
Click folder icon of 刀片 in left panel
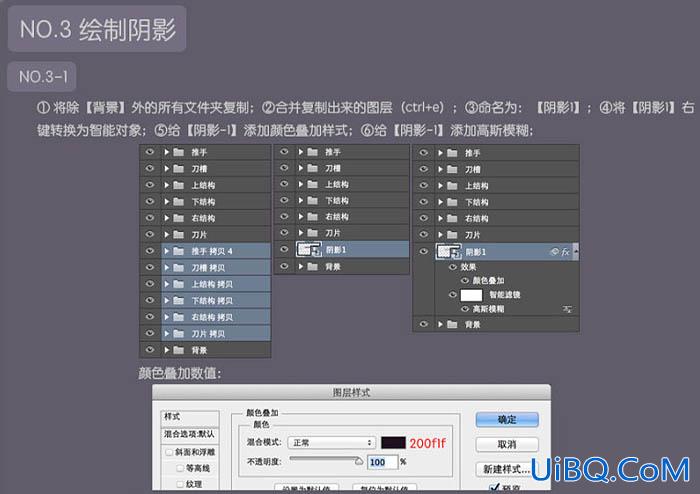click(x=179, y=235)
